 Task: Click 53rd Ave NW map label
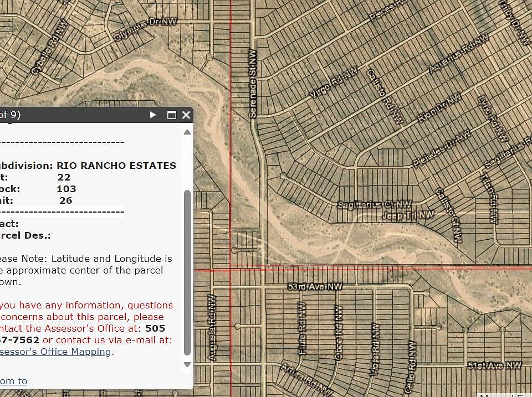pos(315,286)
